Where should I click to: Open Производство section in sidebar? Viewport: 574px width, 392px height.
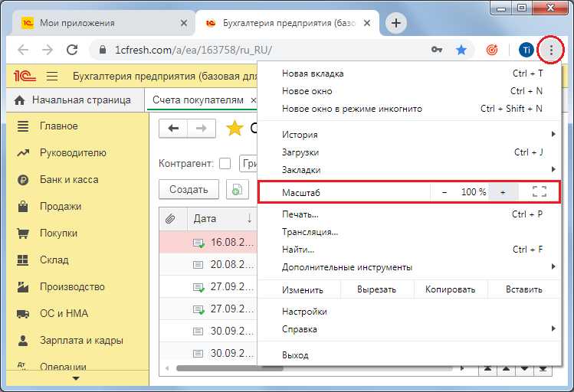[77, 286]
